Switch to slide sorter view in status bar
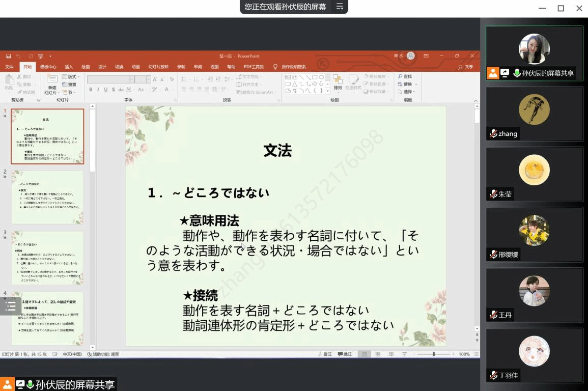Screen dimensions: 588x391 click(x=378, y=354)
